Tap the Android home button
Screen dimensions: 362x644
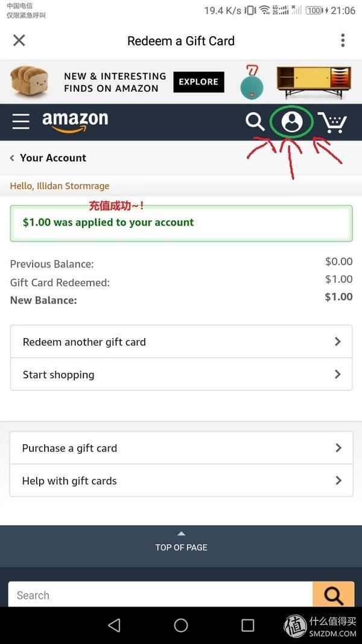[x=181, y=625]
